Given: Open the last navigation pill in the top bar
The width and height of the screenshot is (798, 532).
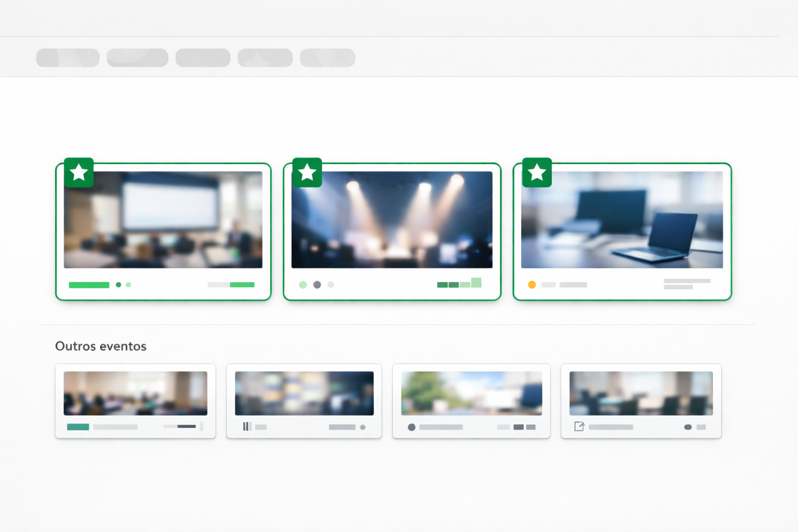Looking at the screenshot, I should click(327, 58).
